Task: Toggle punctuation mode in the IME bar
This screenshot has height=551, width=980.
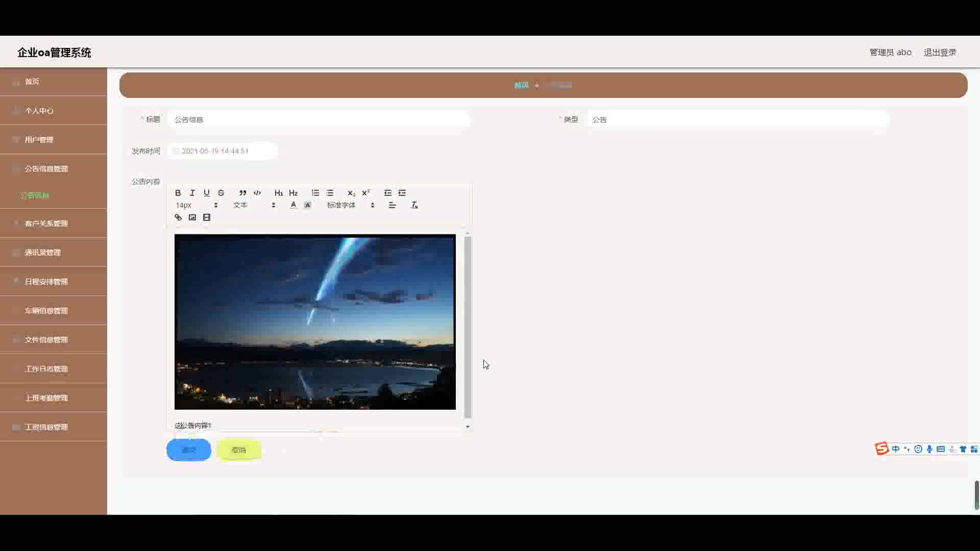Action: pos(907,449)
